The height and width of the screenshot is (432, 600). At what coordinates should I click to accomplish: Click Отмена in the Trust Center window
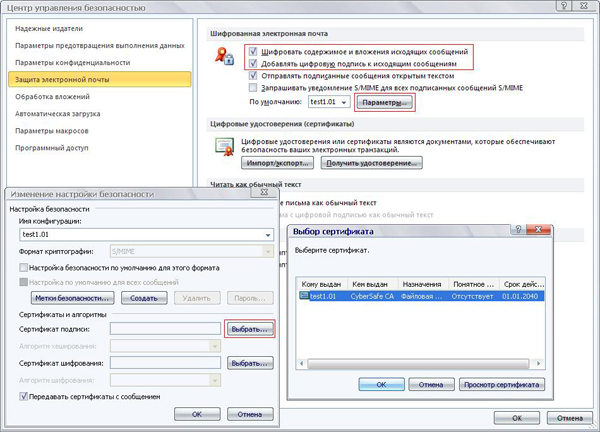[x=570, y=418]
